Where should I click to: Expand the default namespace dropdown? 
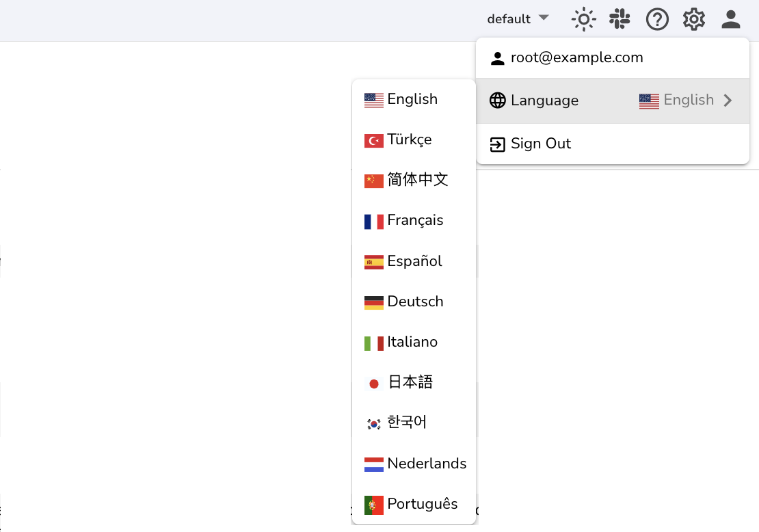[518, 18]
